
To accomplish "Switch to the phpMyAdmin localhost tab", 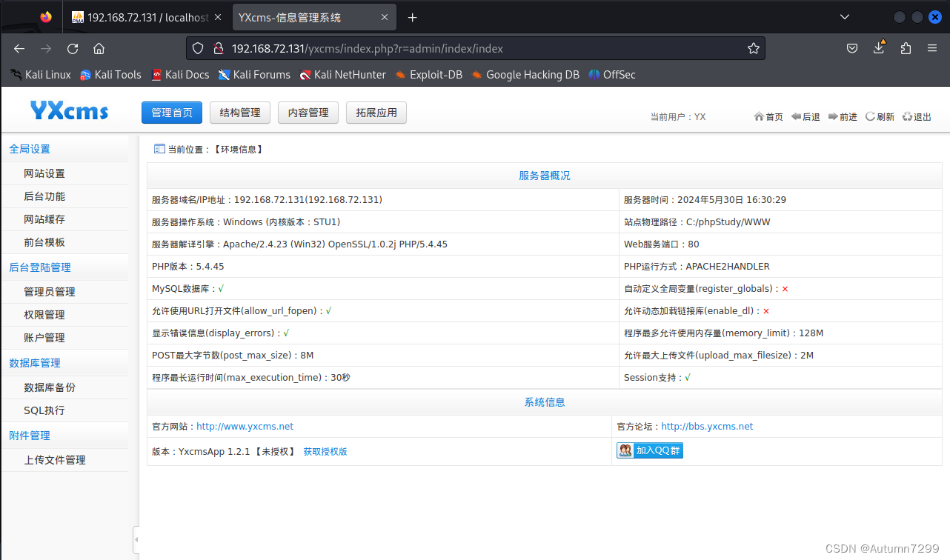I will (147, 17).
